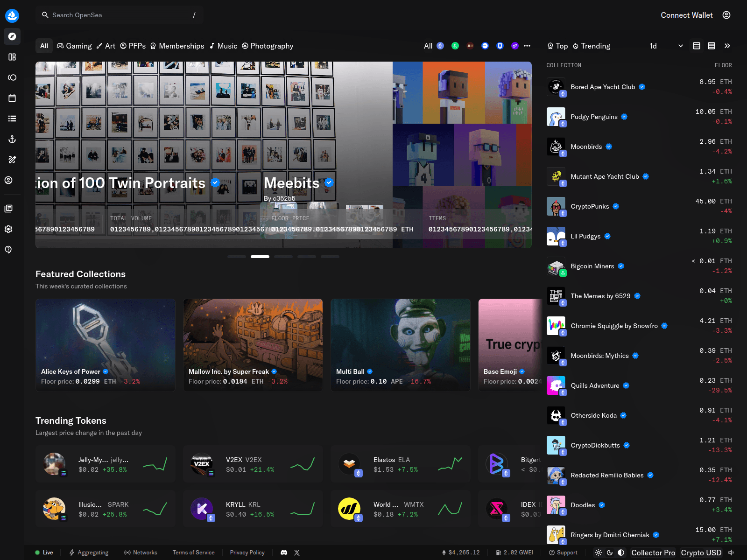This screenshot has width=747, height=560.
Task: Select the Photography category tab
Action: (x=268, y=46)
